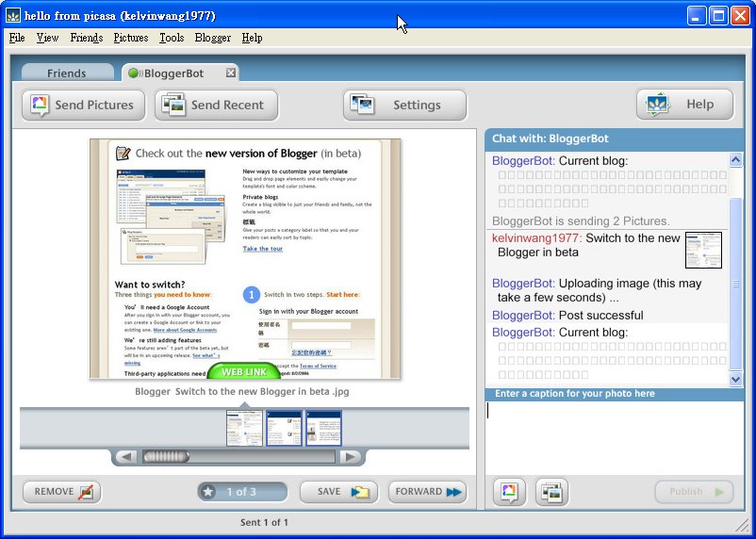Click the "1 of 3" picture counter

click(241, 492)
